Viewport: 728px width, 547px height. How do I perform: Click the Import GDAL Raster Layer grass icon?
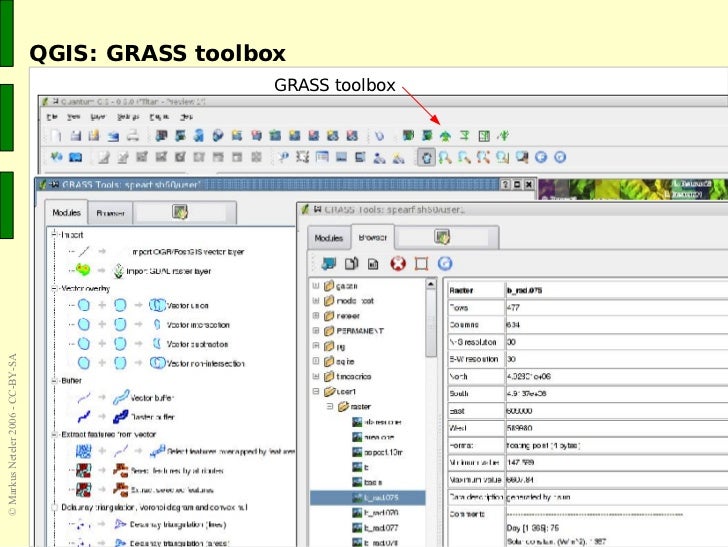click(x=119, y=271)
